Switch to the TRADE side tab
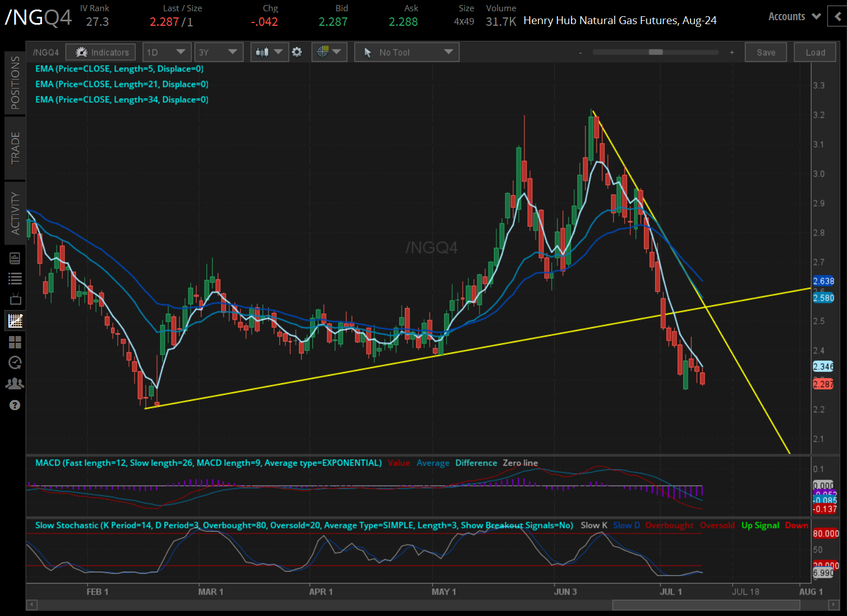Image resolution: width=847 pixels, height=616 pixels. (x=15, y=148)
